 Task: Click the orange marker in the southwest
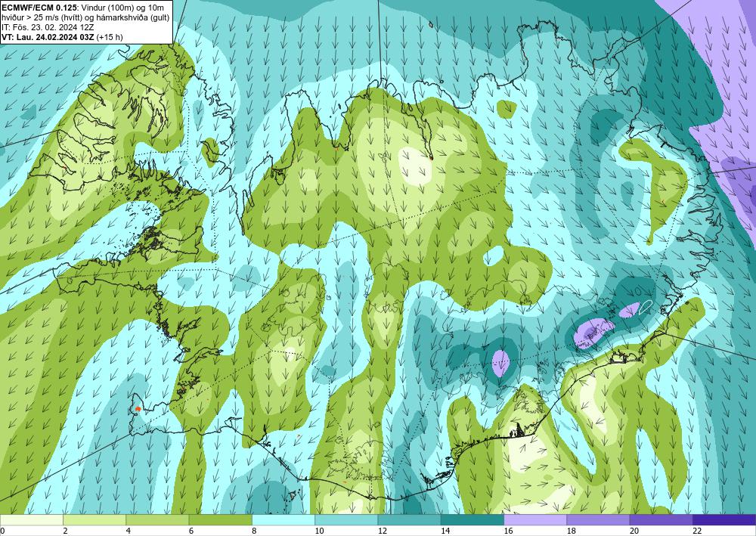(x=138, y=409)
